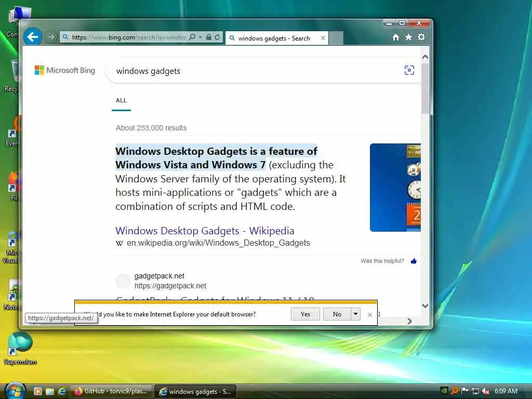Click No on the default browser prompt
This screenshot has width=532, height=399.
coord(337,314)
